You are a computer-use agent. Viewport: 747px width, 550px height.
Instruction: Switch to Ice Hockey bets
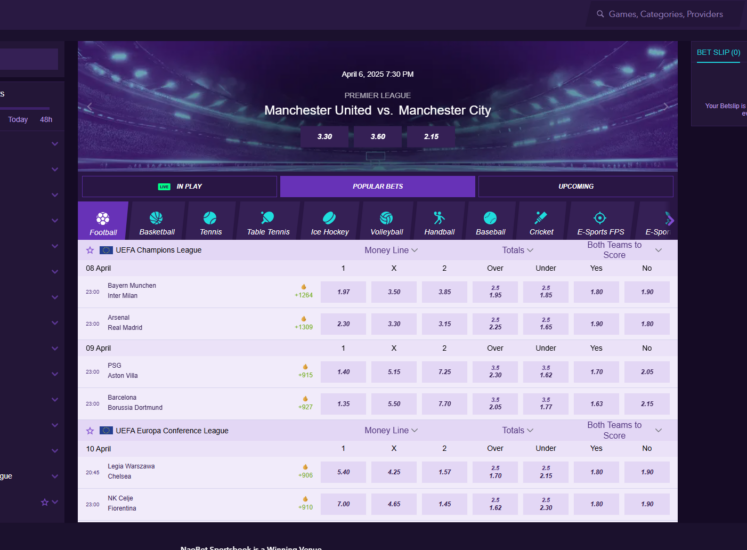coord(330,222)
